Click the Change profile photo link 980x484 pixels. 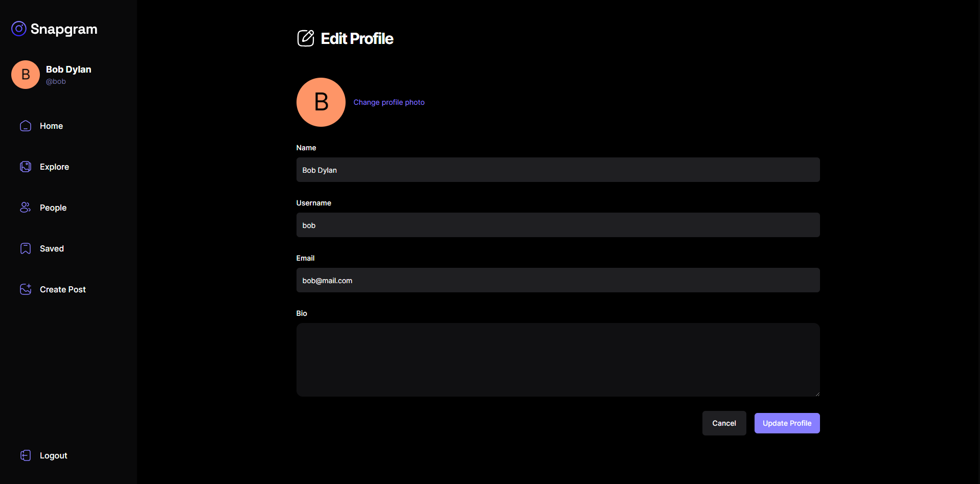pyautogui.click(x=389, y=102)
